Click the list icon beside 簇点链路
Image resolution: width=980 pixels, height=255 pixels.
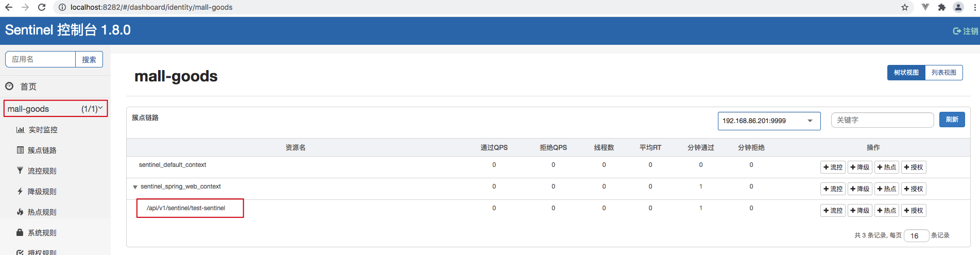(20, 150)
